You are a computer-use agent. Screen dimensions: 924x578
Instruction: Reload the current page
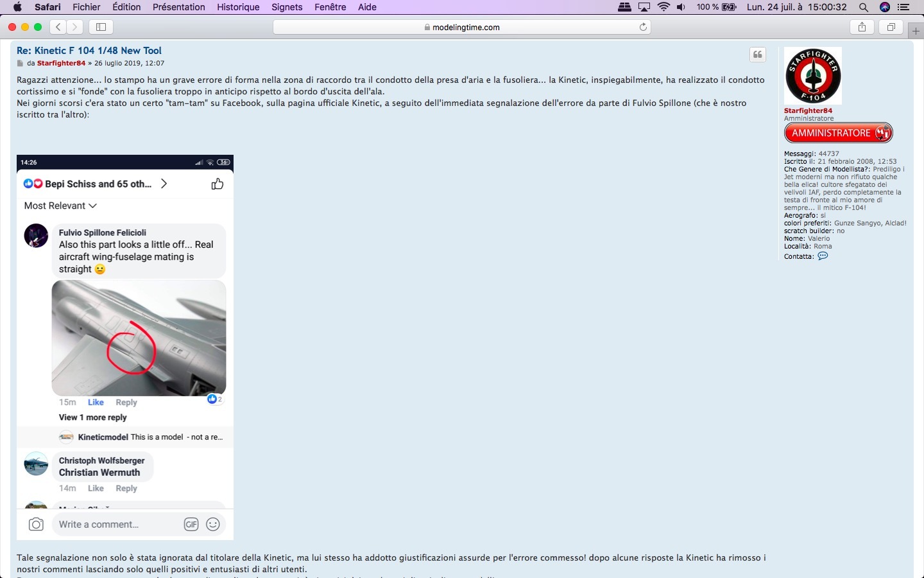[x=643, y=27]
